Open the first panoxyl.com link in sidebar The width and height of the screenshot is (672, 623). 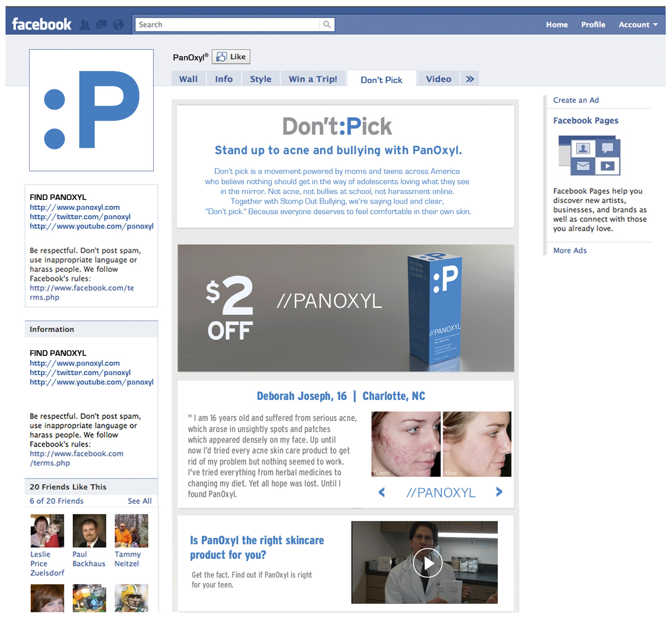click(x=75, y=208)
